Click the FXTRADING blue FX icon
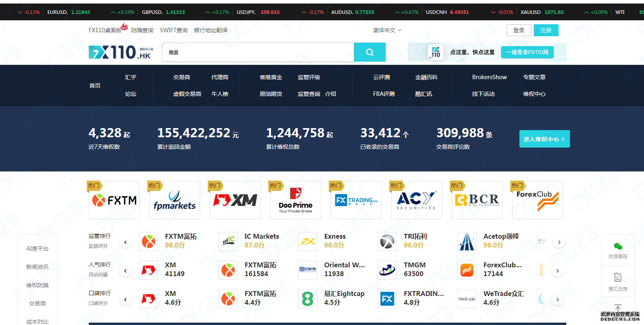 [387, 299]
